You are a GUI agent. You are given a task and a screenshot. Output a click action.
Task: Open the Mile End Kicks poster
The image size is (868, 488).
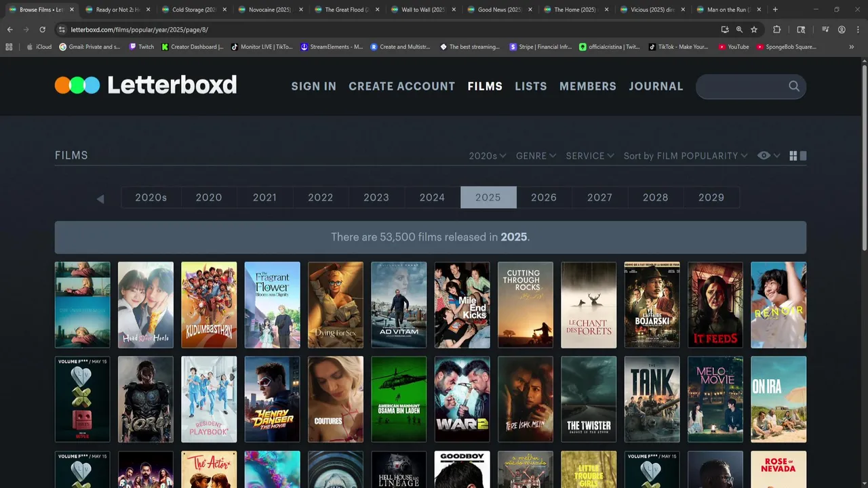462,305
